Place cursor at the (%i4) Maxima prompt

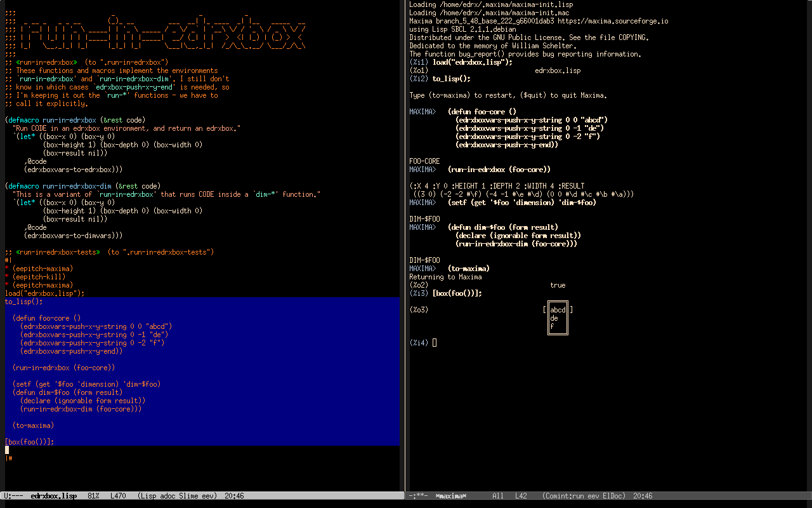click(435, 343)
